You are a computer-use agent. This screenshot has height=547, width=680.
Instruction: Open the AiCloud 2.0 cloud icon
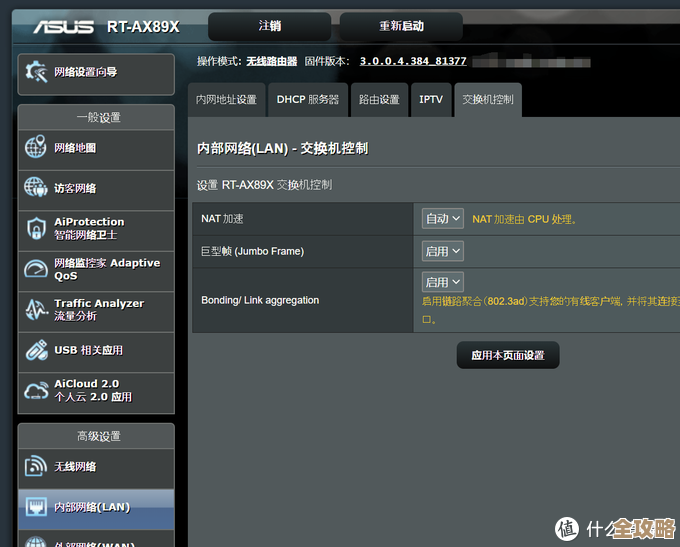(36, 390)
